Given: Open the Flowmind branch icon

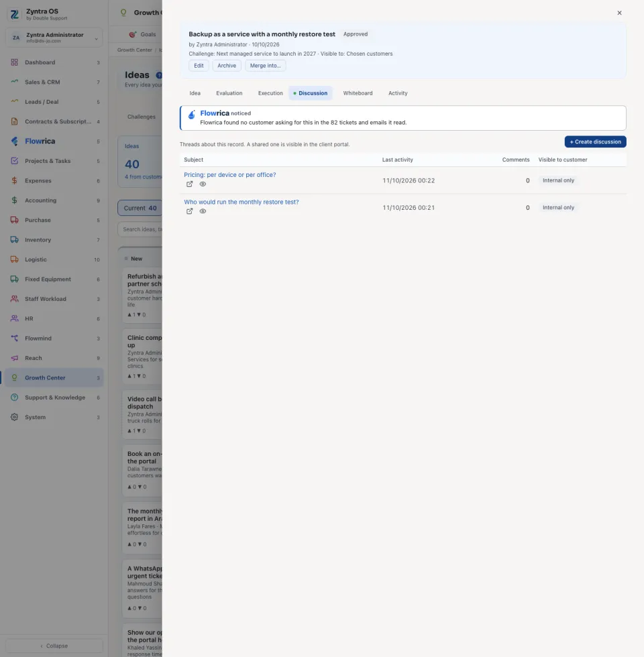Looking at the screenshot, I should point(14,338).
